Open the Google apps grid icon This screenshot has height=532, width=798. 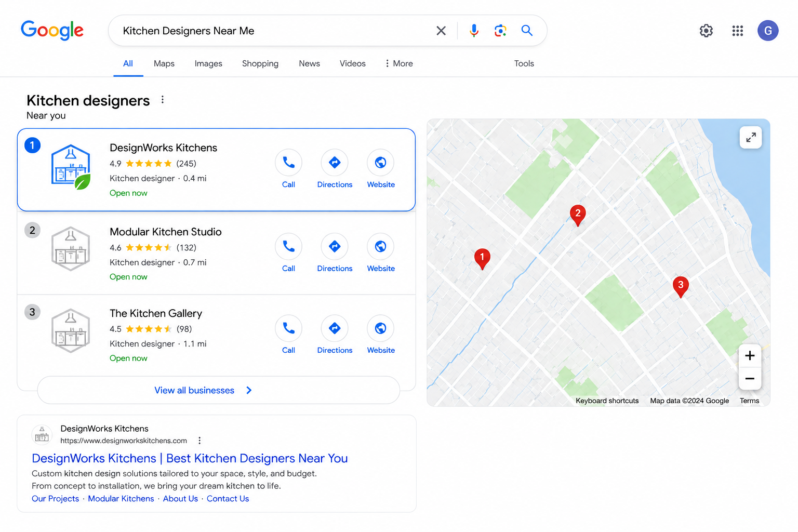tap(738, 31)
